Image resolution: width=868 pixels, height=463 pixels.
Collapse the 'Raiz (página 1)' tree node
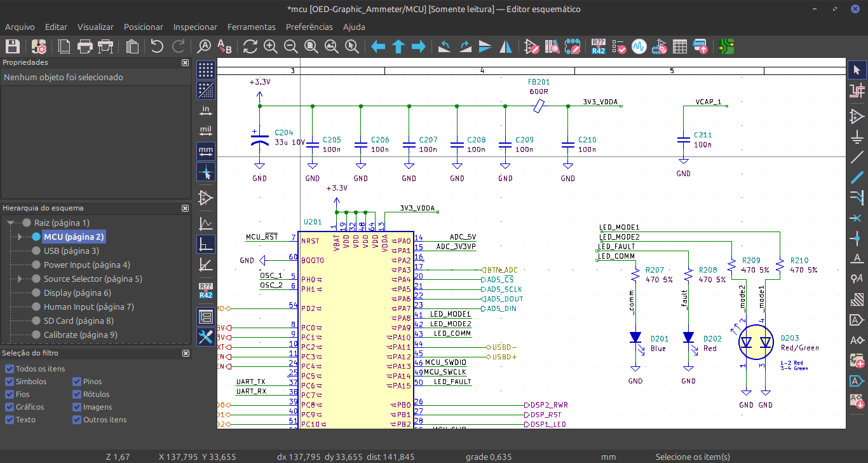(11, 223)
